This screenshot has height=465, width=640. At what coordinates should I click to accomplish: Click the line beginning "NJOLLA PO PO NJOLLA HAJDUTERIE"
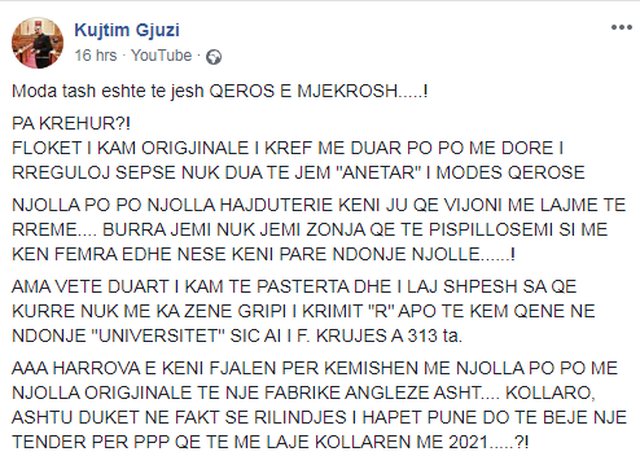[319, 205]
